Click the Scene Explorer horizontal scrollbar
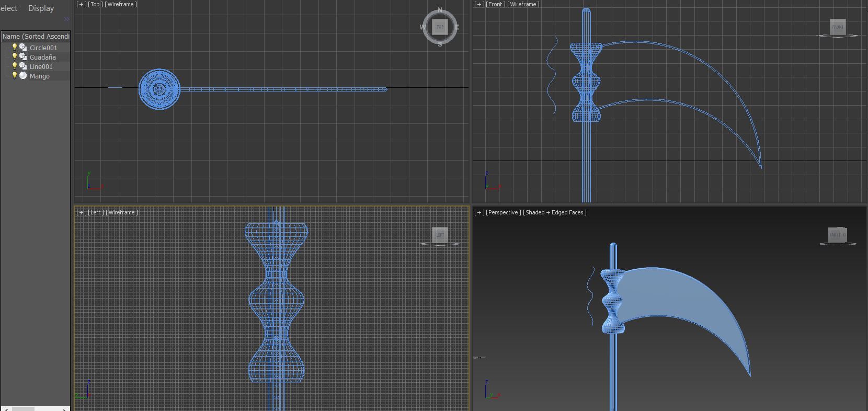868x411 pixels. pos(23,408)
